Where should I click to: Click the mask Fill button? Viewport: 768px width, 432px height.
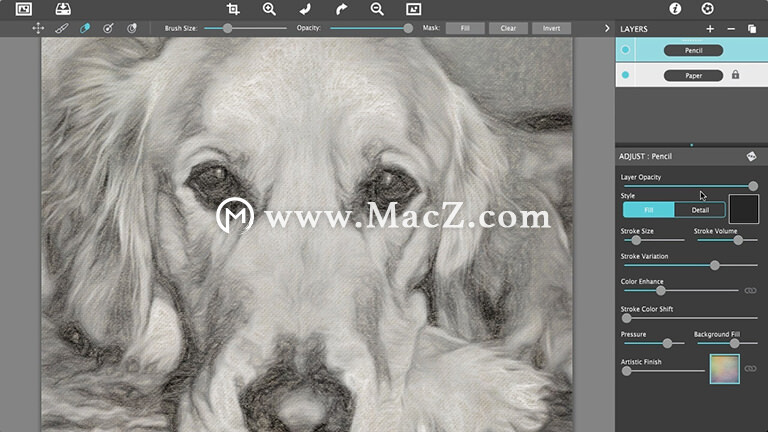pyautogui.click(x=465, y=28)
